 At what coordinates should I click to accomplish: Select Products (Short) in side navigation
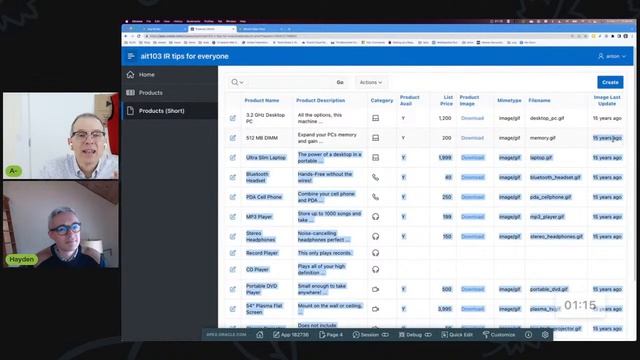(170, 111)
